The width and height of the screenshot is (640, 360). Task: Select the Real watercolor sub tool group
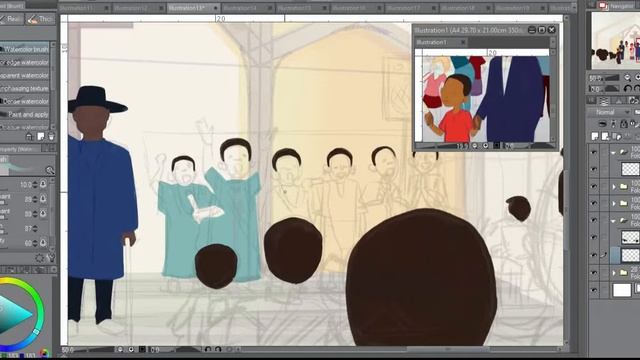pyautogui.click(x=11, y=19)
